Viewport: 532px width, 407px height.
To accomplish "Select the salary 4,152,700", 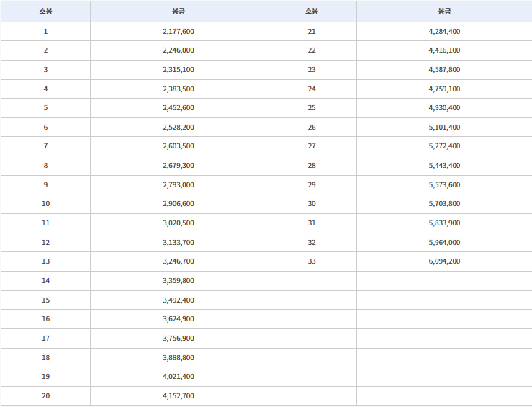I will [x=179, y=395].
